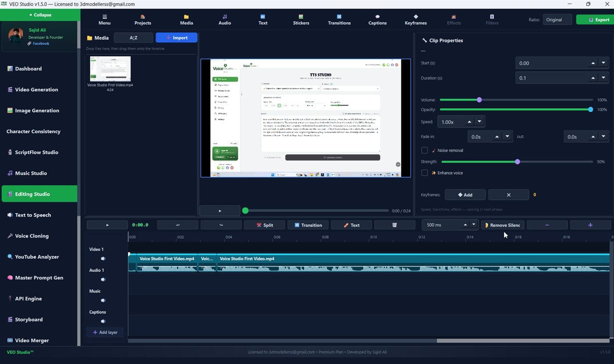Adjust the Volume slider handle
614x364 pixels.
click(x=479, y=100)
